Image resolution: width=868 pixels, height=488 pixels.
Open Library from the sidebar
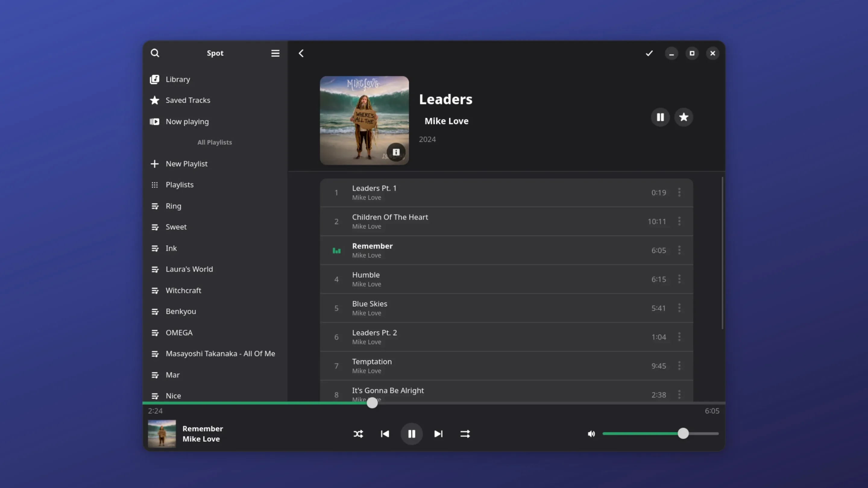(178, 79)
